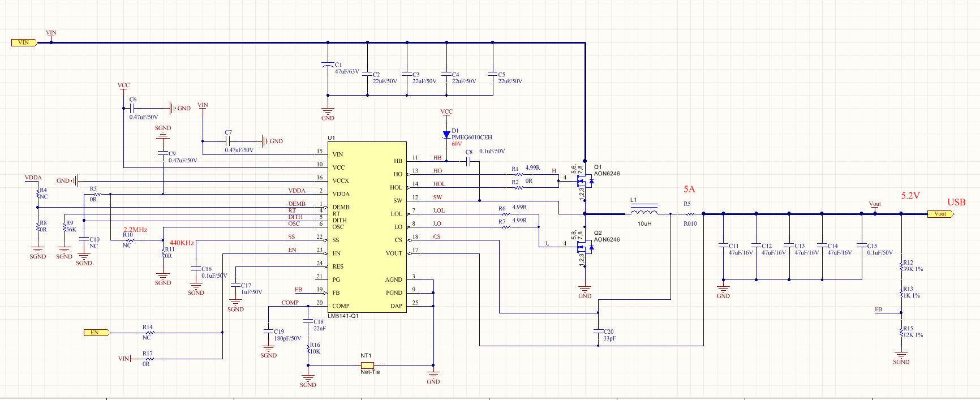
Task: Select the R16 resistor symbol
Action: click(x=308, y=349)
